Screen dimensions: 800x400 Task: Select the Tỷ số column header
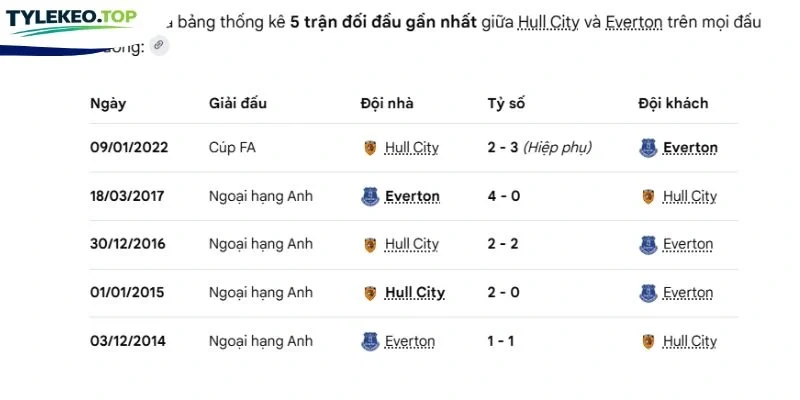point(506,104)
